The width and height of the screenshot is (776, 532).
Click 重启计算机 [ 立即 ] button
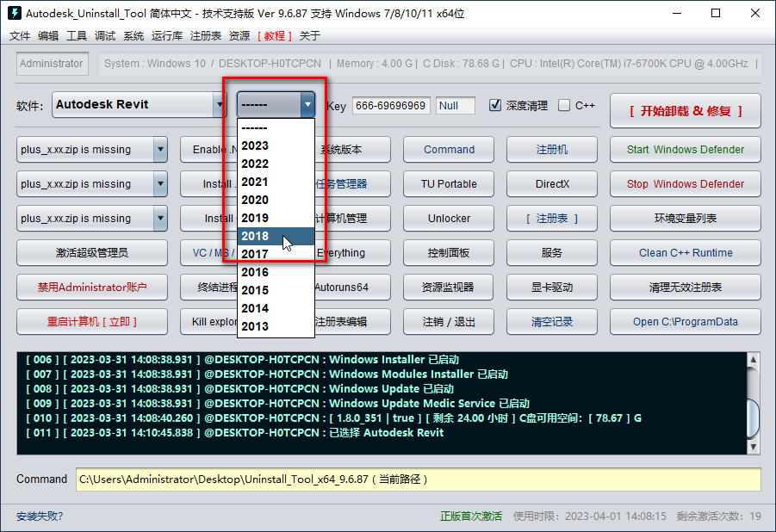click(x=92, y=321)
